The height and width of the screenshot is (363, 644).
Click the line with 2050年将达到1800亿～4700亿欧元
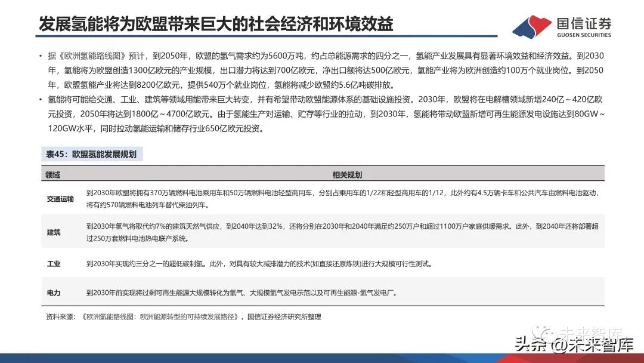pyautogui.click(x=326, y=114)
